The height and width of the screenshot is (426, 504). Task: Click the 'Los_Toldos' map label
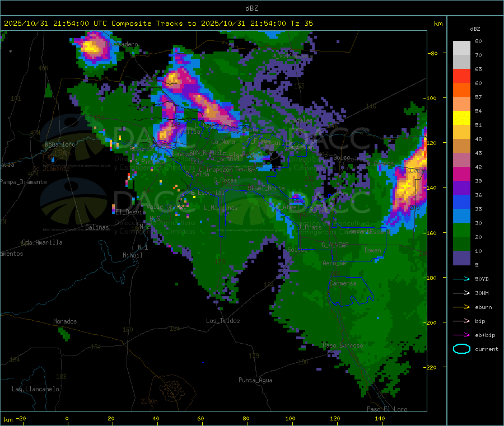pos(223,321)
